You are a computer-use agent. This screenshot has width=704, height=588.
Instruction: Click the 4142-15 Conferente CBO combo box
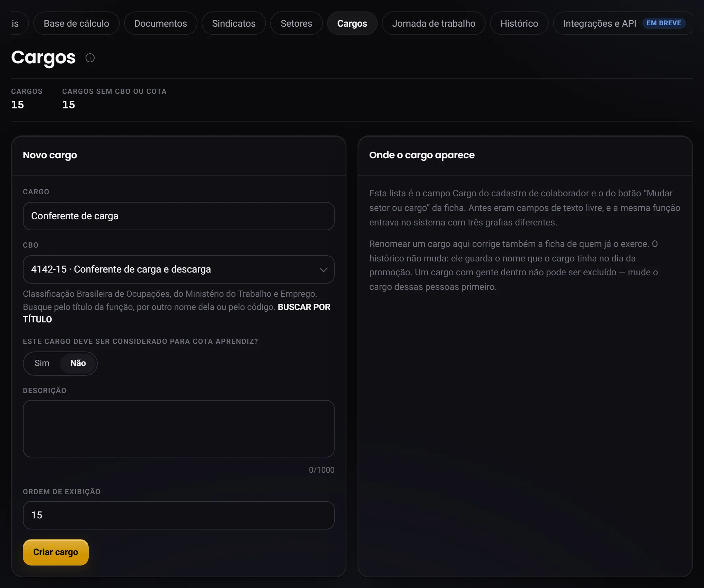tap(179, 269)
